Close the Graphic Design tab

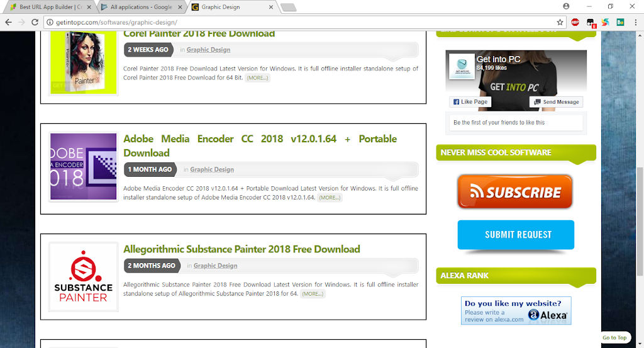point(271,7)
